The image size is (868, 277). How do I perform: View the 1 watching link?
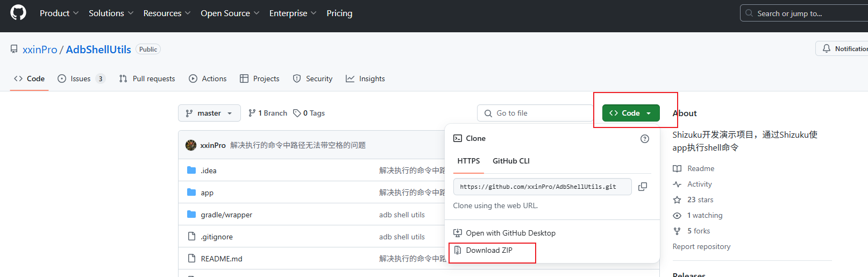[705, 215]
